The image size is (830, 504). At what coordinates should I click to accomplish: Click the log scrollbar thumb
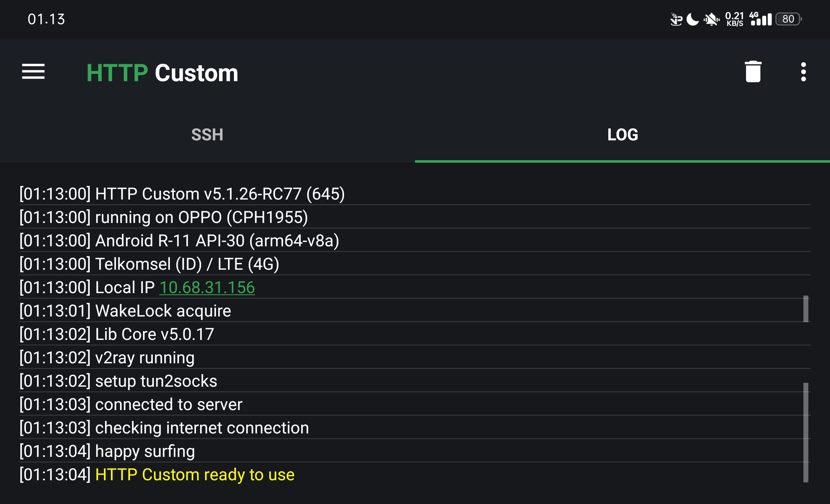(806, 432)
